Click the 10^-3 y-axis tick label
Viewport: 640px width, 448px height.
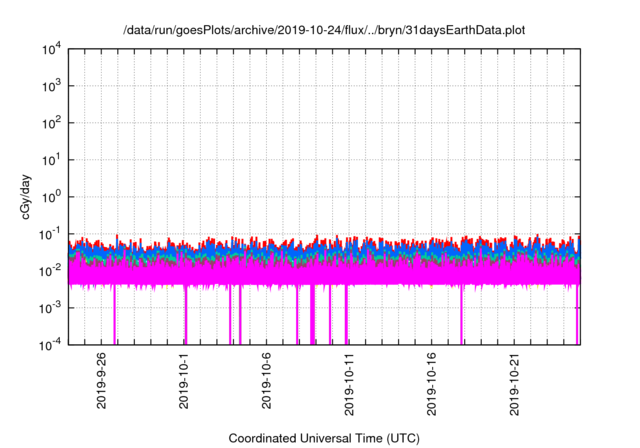(x=51, y=308)
